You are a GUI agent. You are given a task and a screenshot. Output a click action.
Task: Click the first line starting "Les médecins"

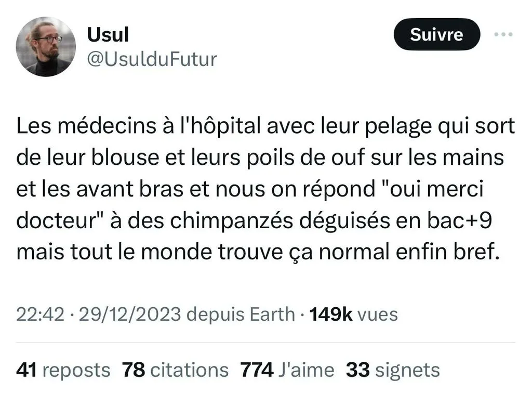pos(265,126)
